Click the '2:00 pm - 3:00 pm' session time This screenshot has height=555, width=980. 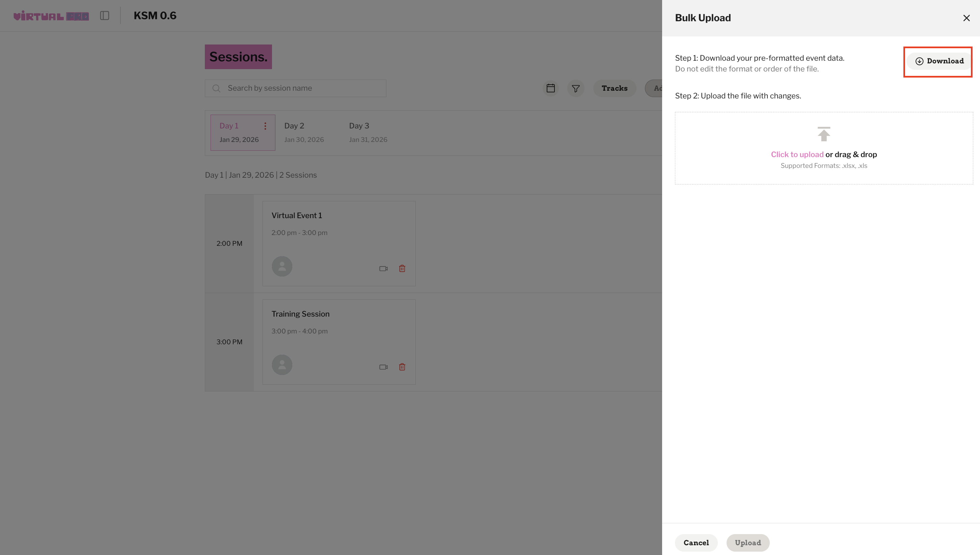pos(299,233)
